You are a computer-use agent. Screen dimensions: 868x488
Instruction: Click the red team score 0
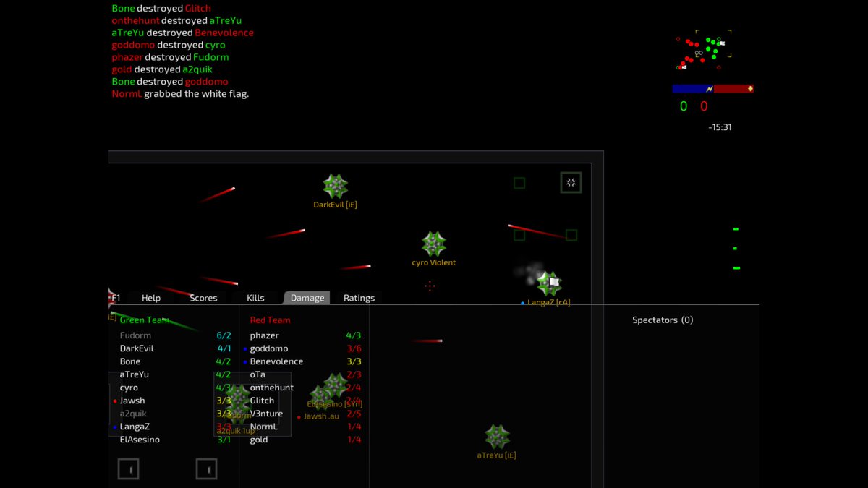click(704, 106)
